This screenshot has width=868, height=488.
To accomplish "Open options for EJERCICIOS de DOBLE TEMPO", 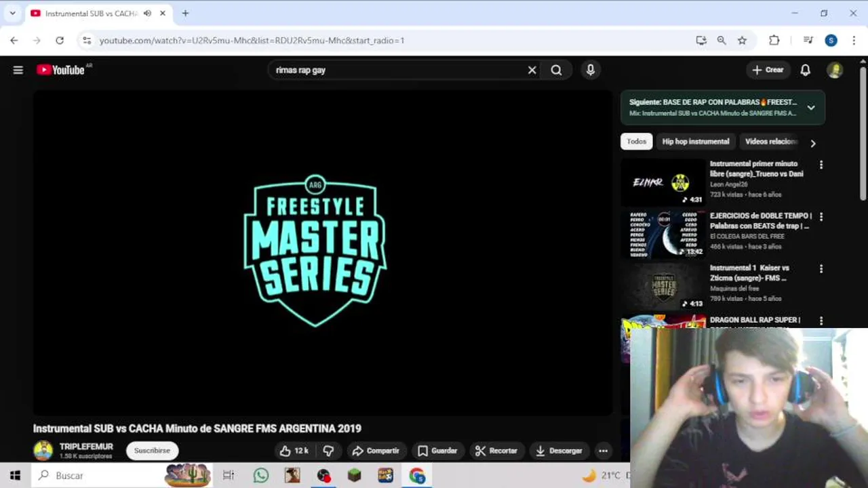I will click(x=821, y=217).
